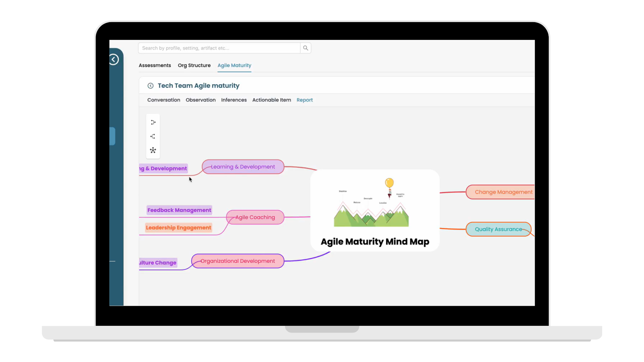This screenshot has width=644, height=362.
Task: Click into the profile search field
Action: 219,48
